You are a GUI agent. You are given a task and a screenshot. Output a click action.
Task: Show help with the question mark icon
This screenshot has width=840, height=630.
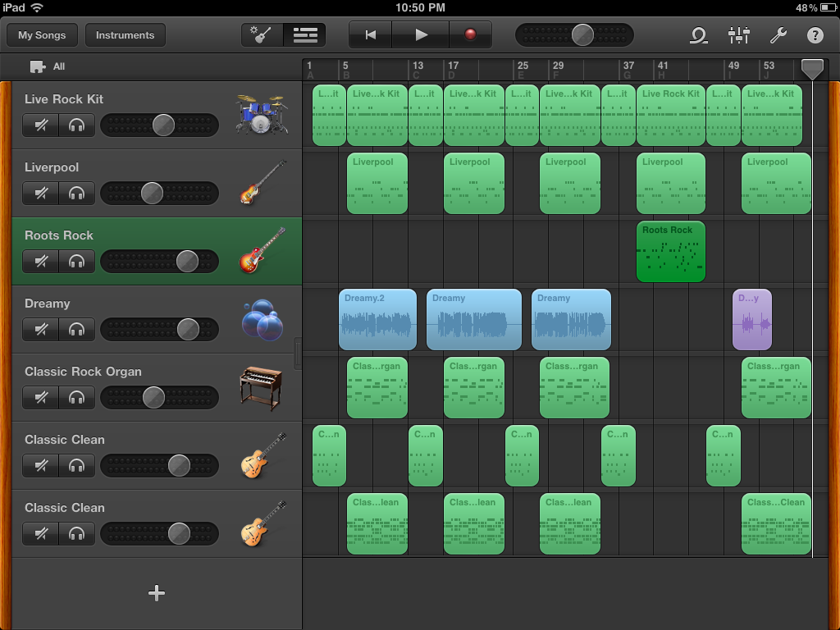tap(815, 35)
